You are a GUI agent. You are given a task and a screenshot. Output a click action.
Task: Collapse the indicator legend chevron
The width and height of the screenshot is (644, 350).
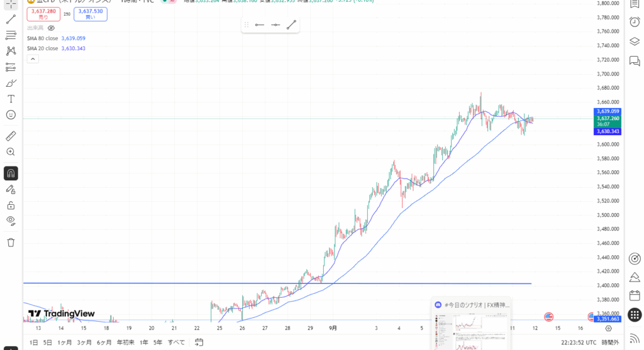[x=33, y=59]
